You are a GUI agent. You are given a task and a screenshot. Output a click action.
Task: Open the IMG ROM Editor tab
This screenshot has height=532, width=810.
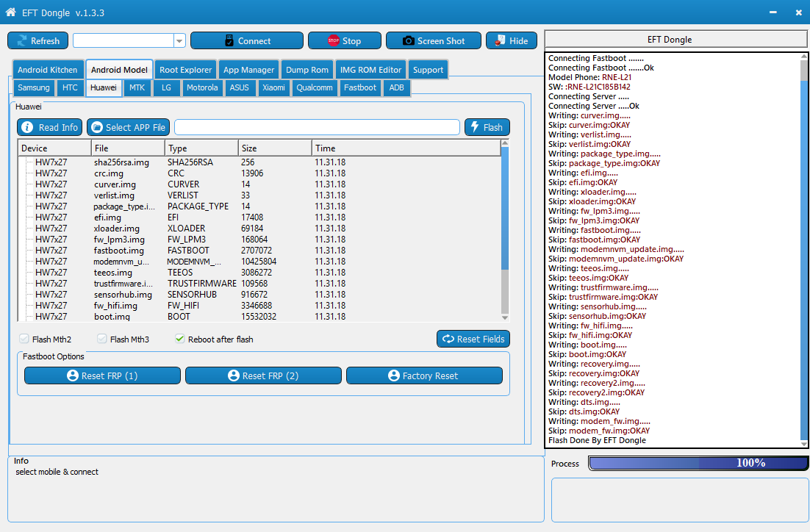(370, 70)
